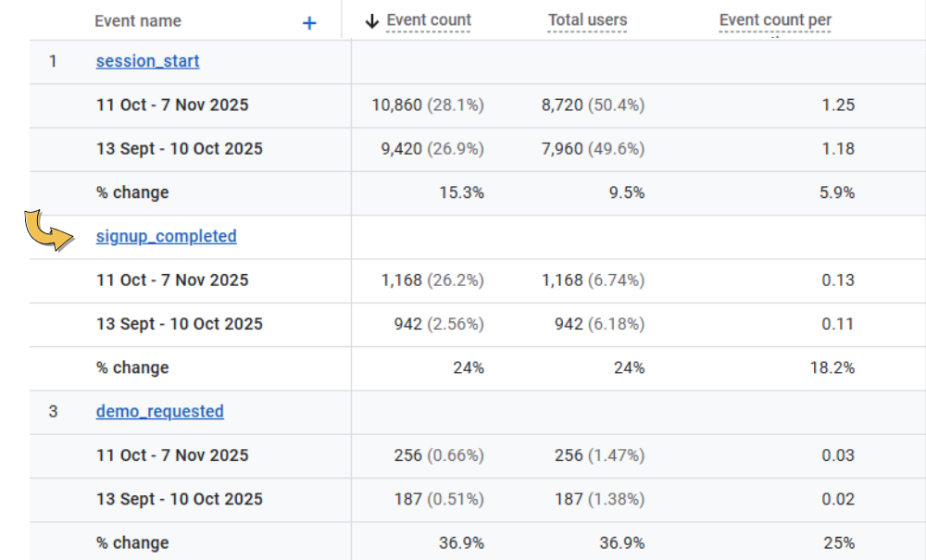The height and width of the screenshot is (560, 926).
Task: Select signup_completed event count 942 (2.56%)
Action: coord(439,324)
